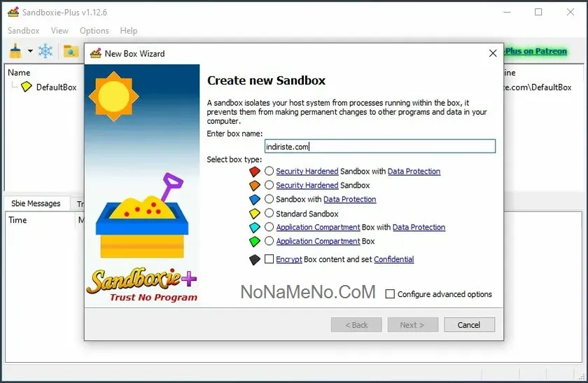
Task: Close the New Box Wizard dialog
Action: (x=493, y=53)
